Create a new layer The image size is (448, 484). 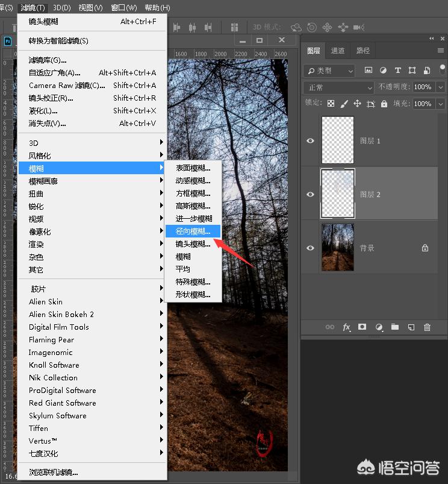(x=411, y=327)
